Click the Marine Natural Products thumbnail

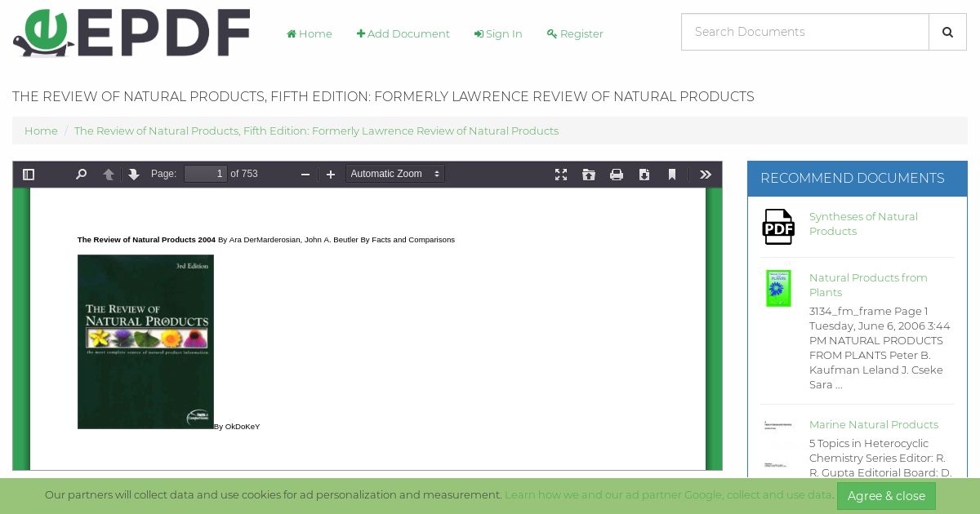coord(778,445)
